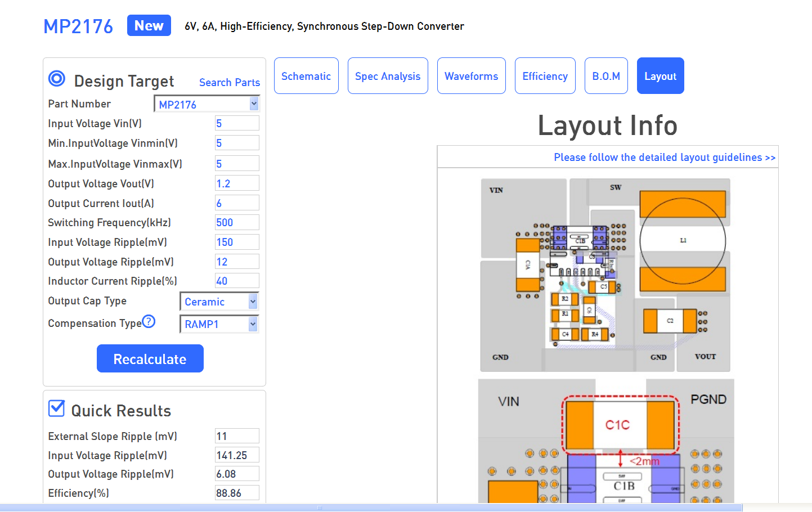Click the Design Target circle icon

point(57,78)
